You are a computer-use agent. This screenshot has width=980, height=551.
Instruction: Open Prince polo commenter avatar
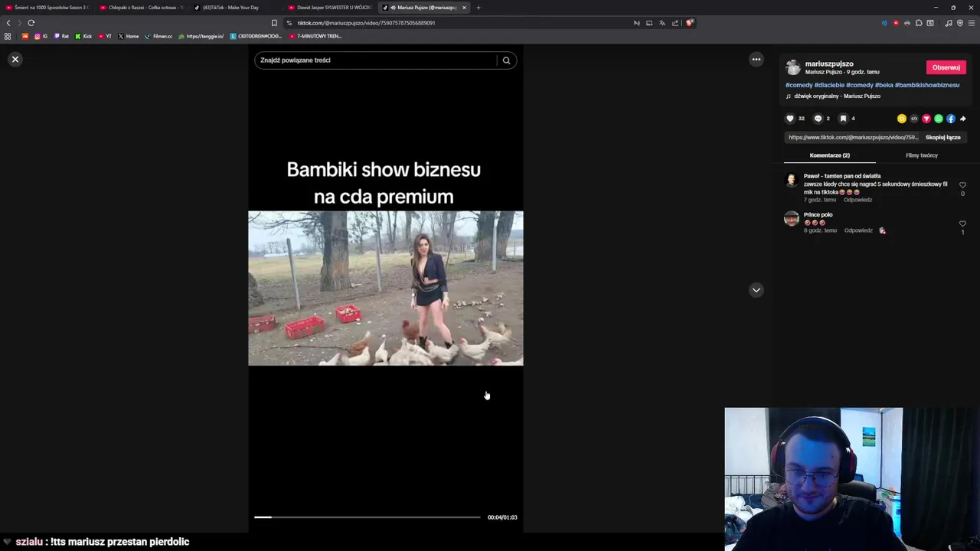[792, 219]
